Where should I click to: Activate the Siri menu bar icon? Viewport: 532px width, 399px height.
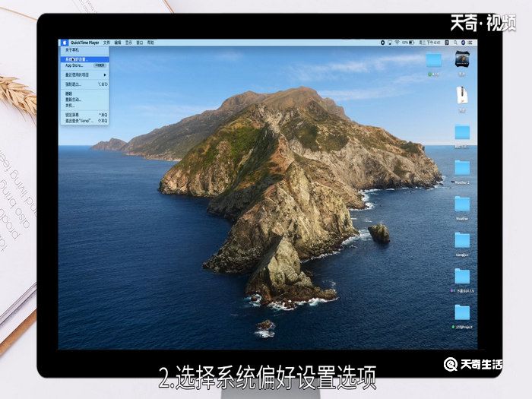(x=463, y=43)
